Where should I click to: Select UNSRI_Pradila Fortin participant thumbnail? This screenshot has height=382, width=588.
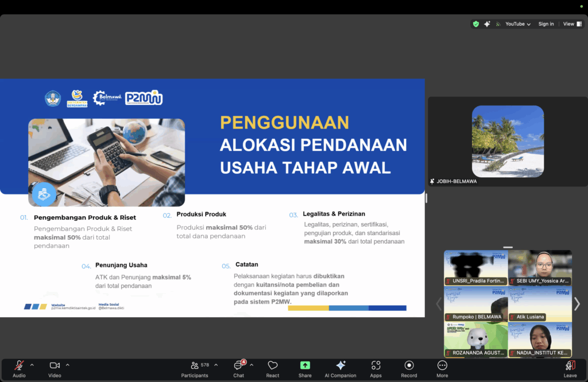pos(476,268)
